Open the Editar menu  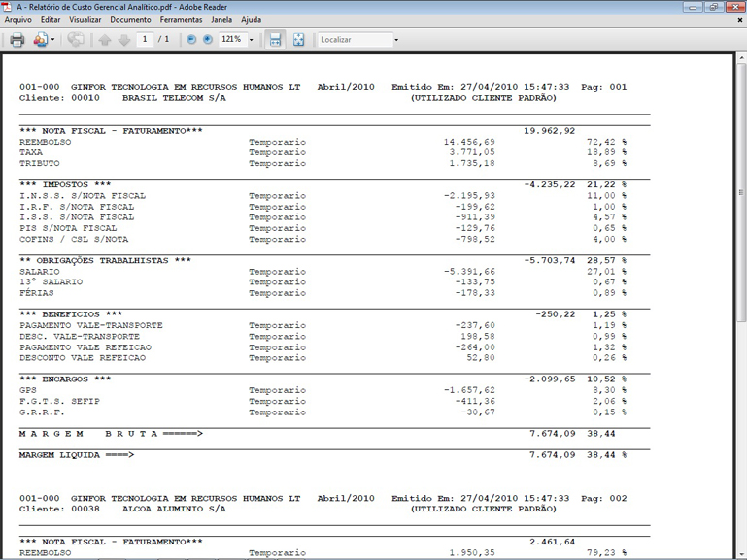pos(51,20)
